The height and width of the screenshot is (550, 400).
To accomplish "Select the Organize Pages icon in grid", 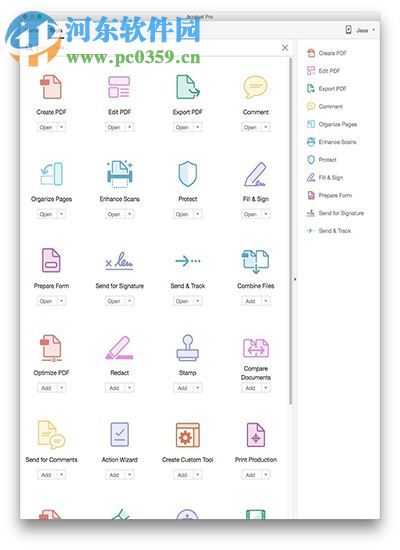I will (51, 173).
